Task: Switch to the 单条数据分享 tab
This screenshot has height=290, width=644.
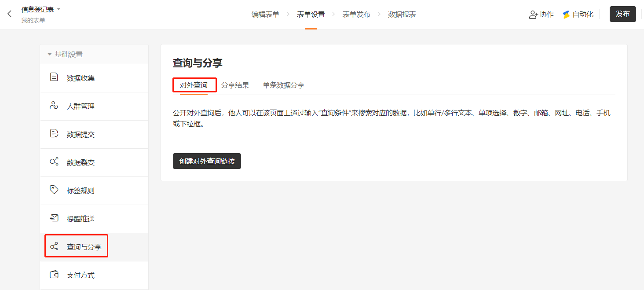Action: pos(284,85)
